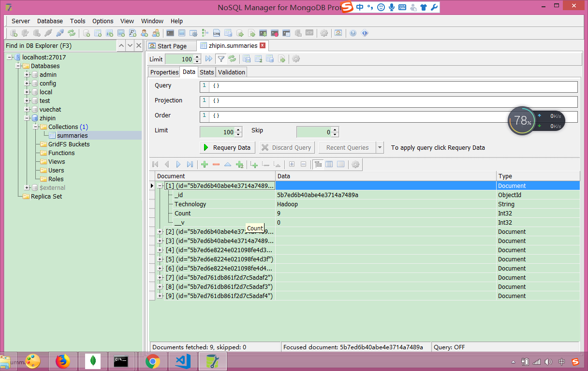Expand the config database node
This screenshot has height=371, width=588.
(28, 84)
